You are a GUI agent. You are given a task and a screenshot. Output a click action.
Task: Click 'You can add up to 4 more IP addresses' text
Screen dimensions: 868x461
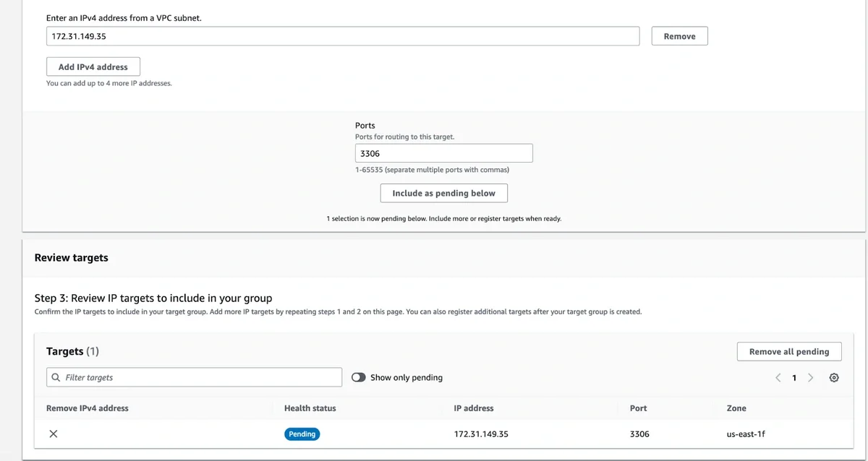(109, 83)
